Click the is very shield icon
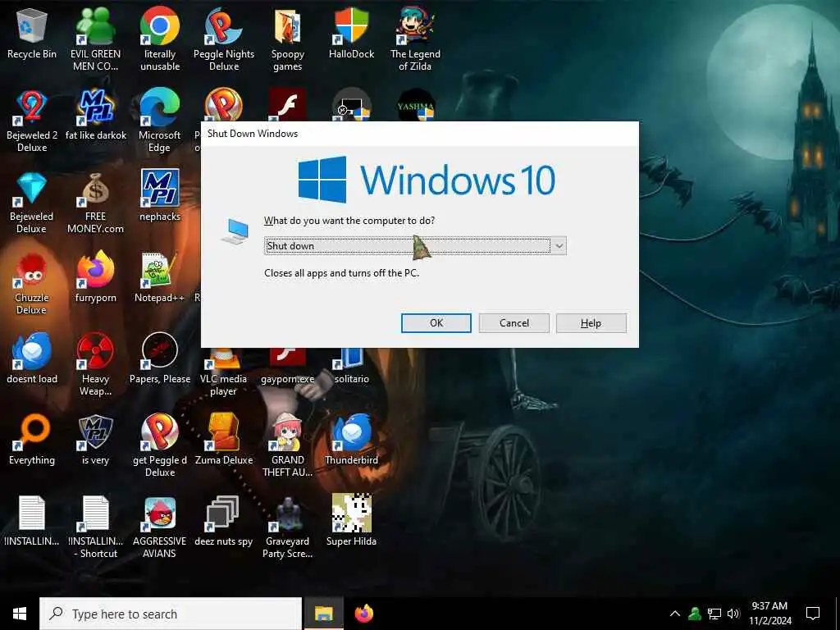 tap(95, 439)
